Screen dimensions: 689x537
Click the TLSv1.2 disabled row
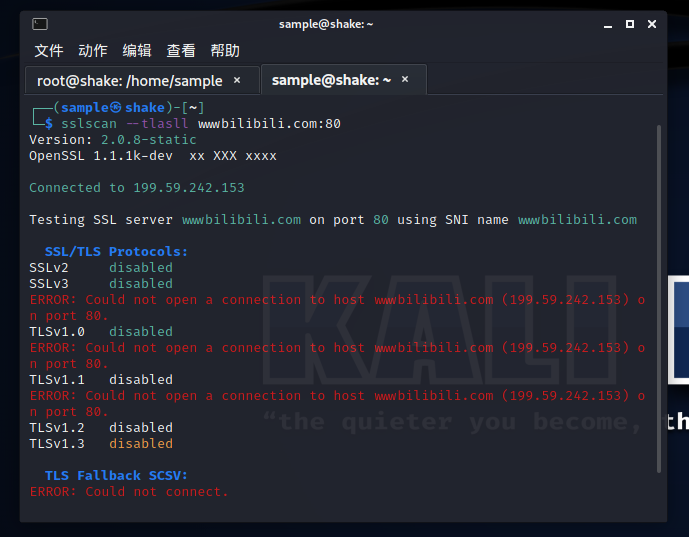[x=101, y=428]
